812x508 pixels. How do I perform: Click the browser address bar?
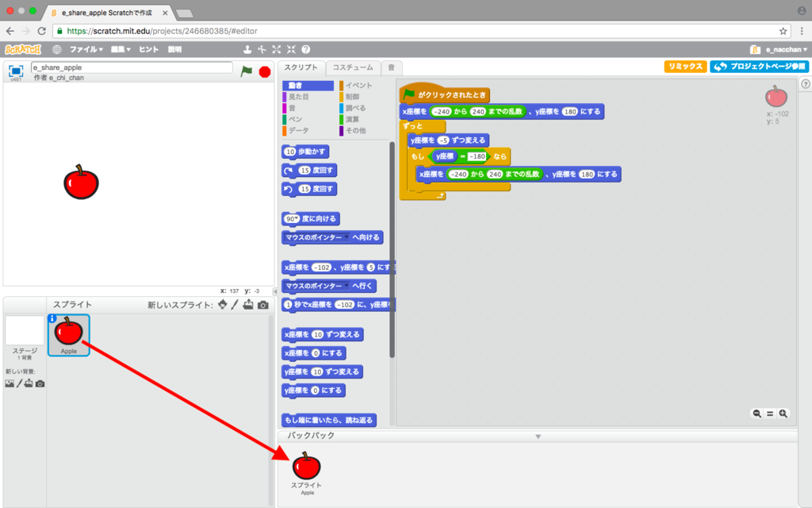419,31
